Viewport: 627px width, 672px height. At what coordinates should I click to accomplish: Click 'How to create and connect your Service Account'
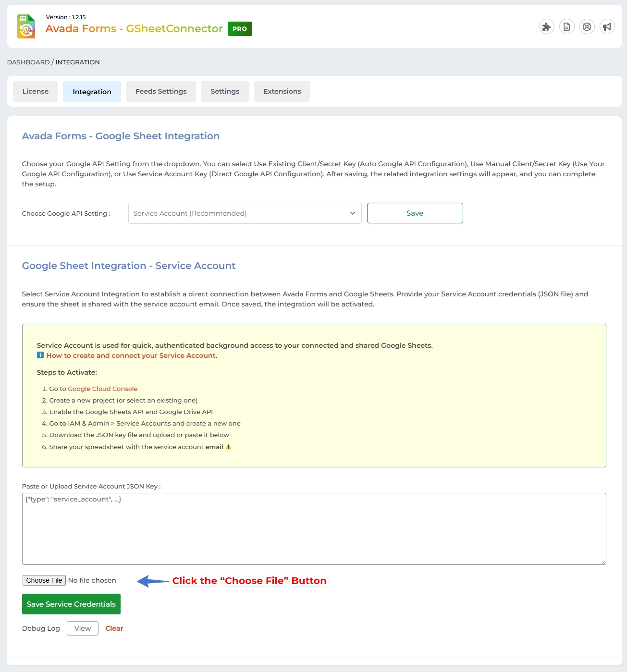pyautogui.click(x=131, y=355)
